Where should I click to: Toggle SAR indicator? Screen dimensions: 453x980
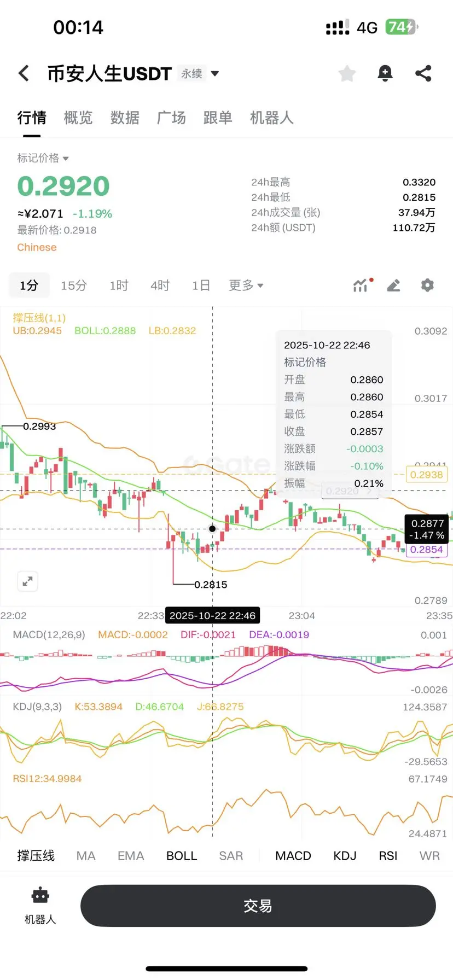tap(231, 856)
